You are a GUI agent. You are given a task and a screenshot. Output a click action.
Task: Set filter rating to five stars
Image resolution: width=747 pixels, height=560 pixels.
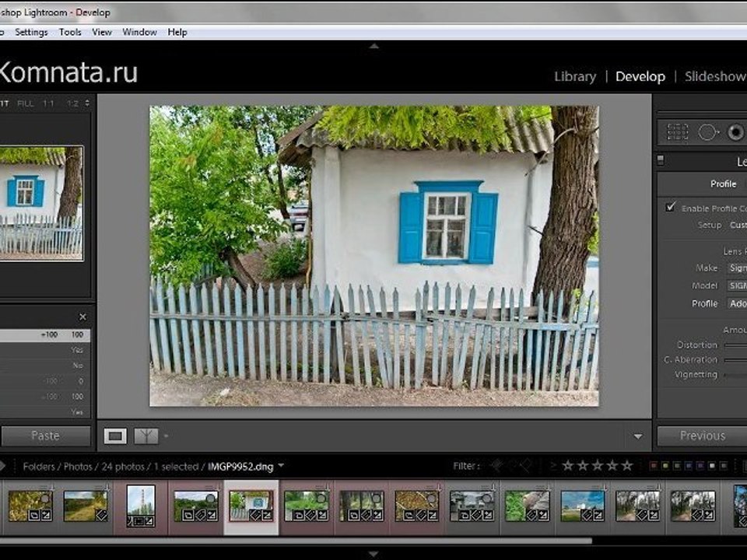(x=627, y=465)
